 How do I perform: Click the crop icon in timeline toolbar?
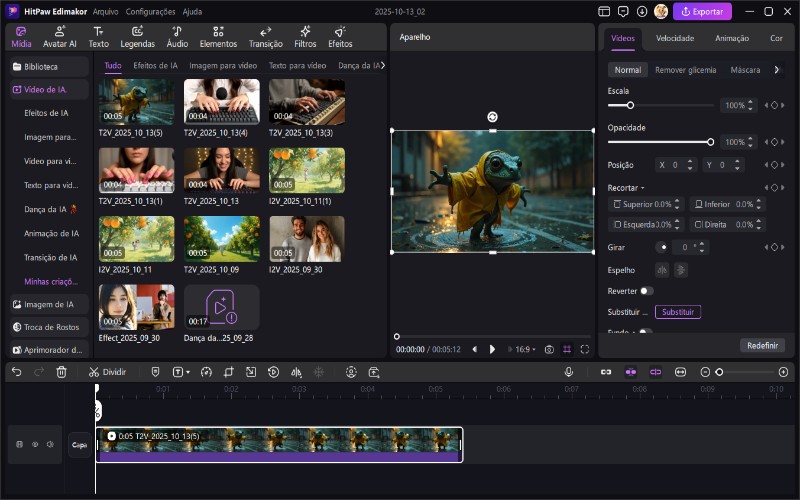coord(229,372)
